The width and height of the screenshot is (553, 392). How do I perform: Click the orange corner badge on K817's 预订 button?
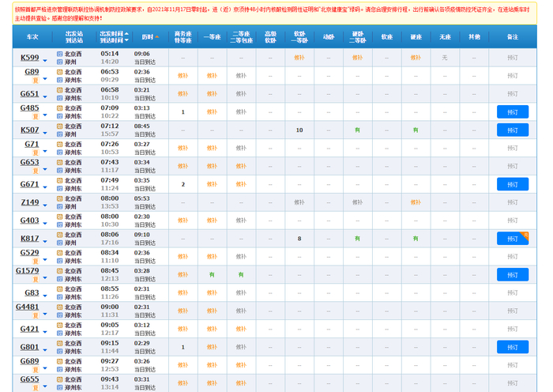(525, 236)
